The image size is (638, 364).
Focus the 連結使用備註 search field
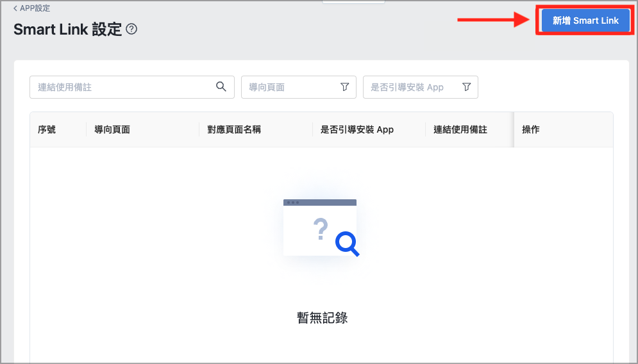pyautogui.click(x=132, y=87)
